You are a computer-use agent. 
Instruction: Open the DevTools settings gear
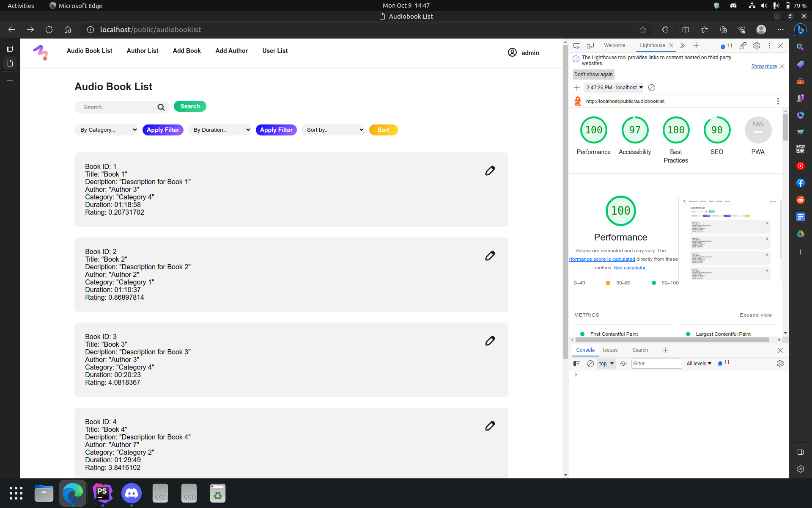click(x=756, y=46)
